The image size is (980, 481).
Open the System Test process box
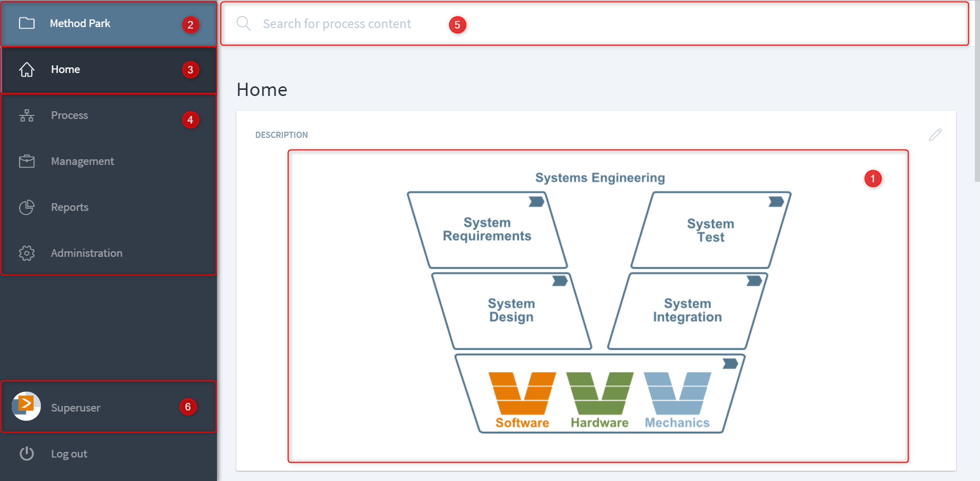[x=710, y=231]
